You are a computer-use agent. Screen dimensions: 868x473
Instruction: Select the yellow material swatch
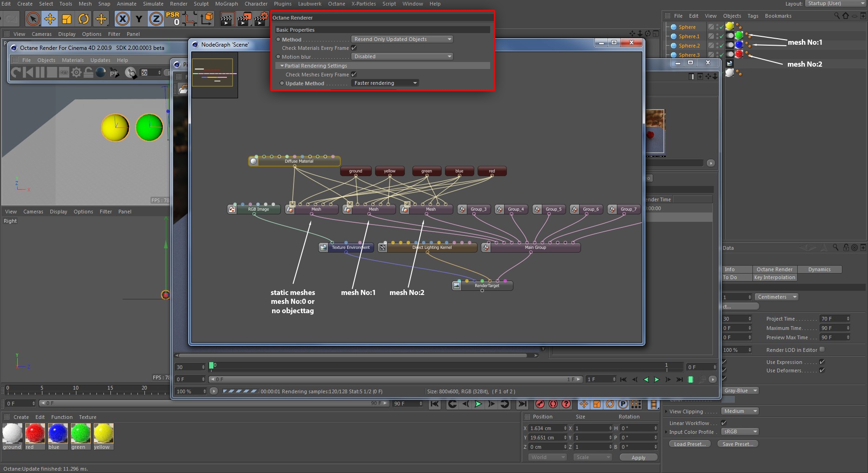pos(103,437)
